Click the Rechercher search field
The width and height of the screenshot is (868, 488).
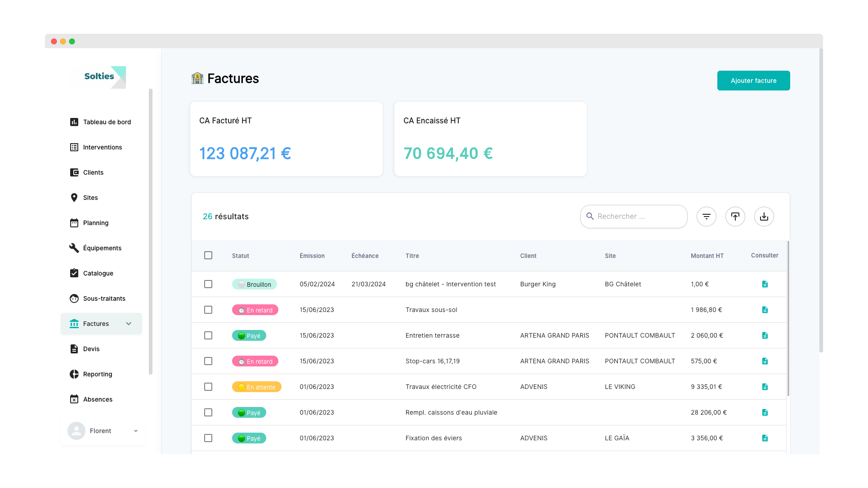(639, 217)
